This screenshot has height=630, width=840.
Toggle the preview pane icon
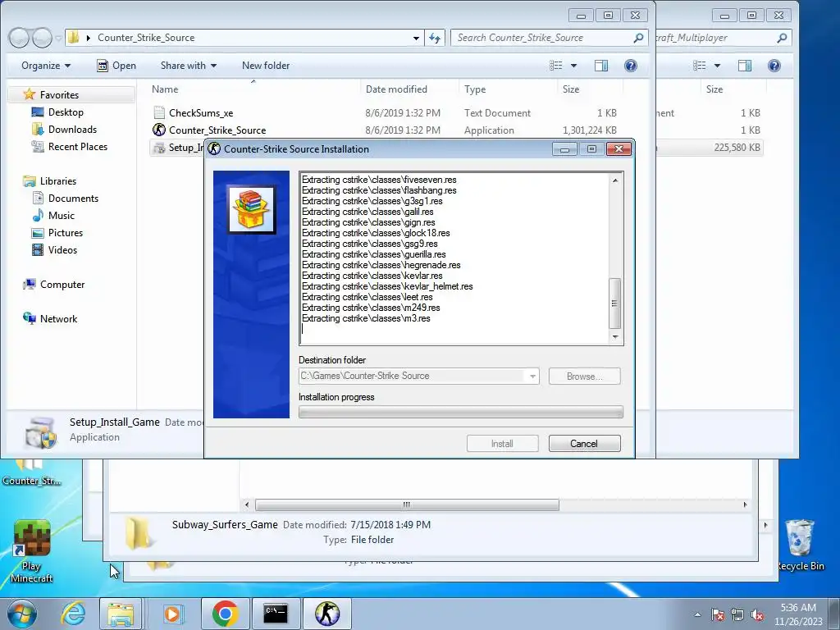[601, 66]
